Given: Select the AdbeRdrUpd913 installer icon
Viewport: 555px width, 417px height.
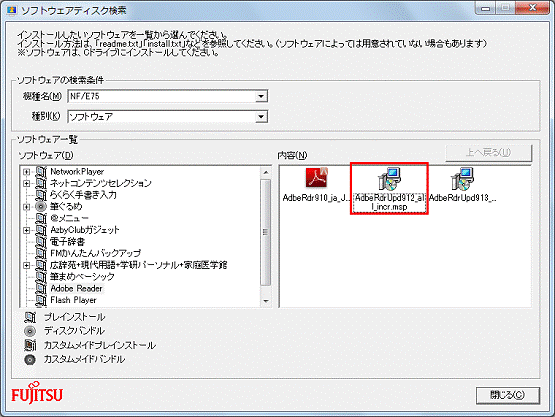Looking at the screenshot, I should click(x=462, y=179).
